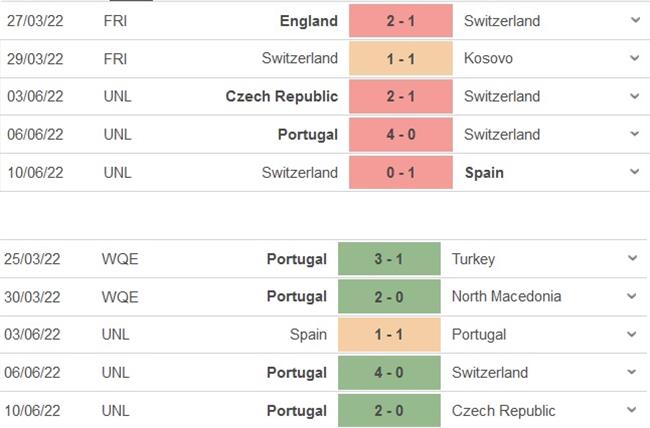Screen dimensions: 650x428
Task: Expand the Portugal vs North Macedonia row
Action: [x=632, y=297]
